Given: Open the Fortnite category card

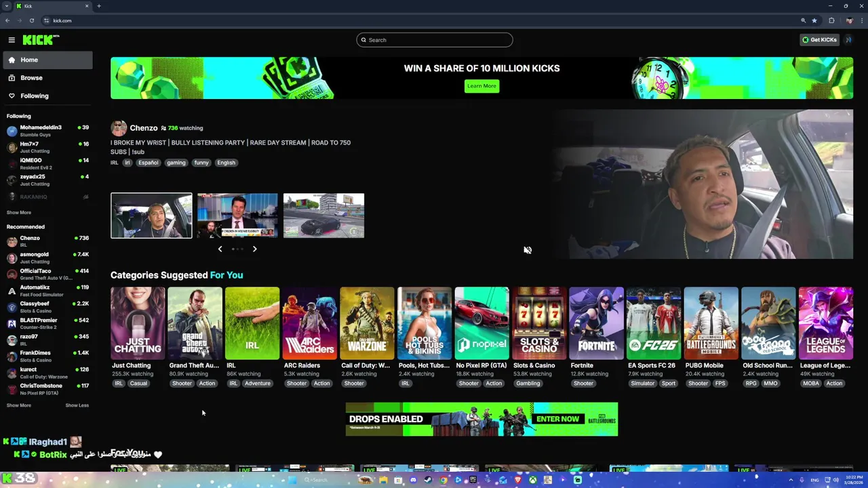Looking at the screenshot, I should [x=596, y=323].
